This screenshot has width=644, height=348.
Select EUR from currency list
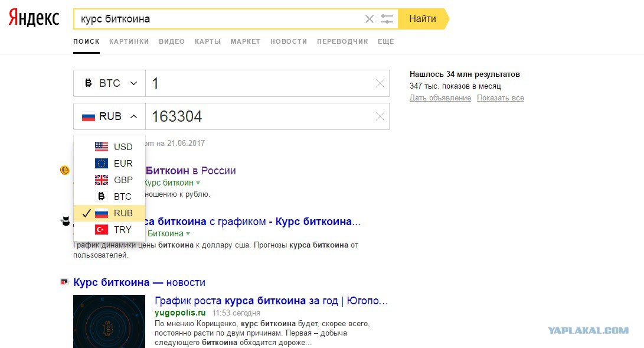[x=109, y=164]
